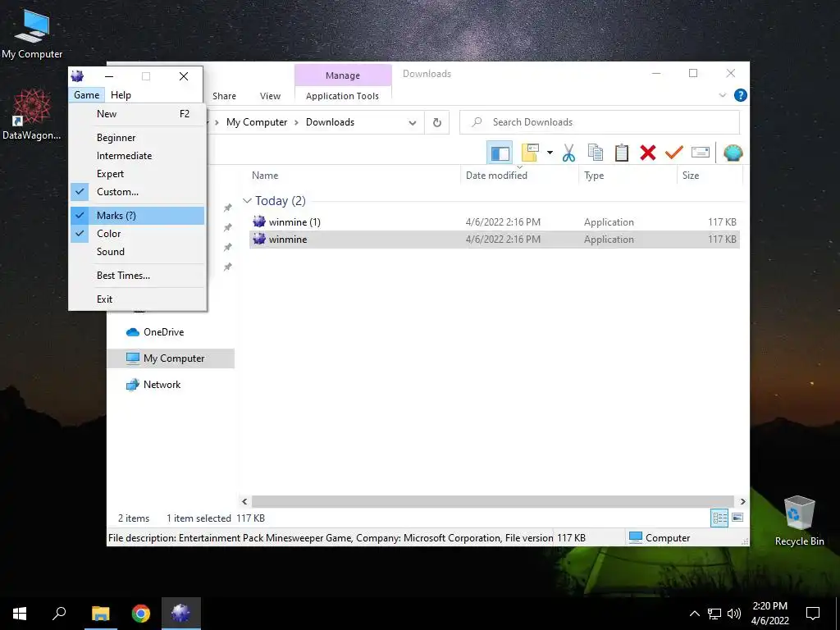
Task: Click the Cut scissors icon
Action: pos(569,153)
